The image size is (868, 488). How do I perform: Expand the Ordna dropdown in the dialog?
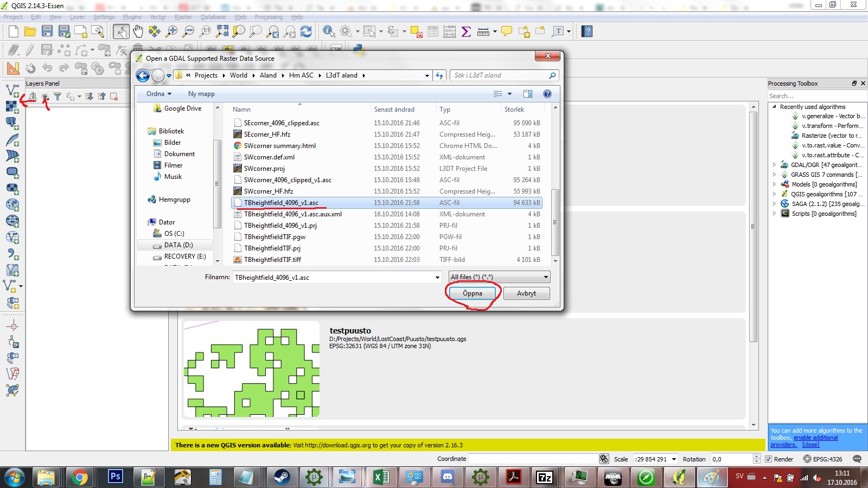157,93
